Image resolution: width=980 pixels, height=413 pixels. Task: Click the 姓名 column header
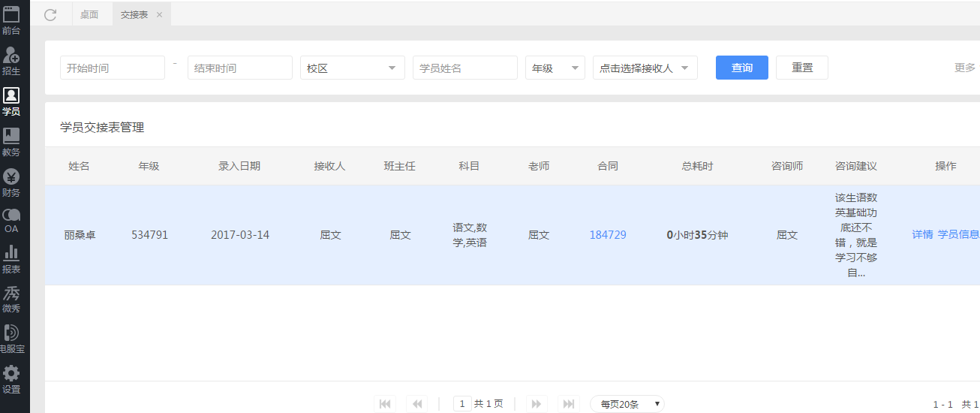[x=79, y=166]
